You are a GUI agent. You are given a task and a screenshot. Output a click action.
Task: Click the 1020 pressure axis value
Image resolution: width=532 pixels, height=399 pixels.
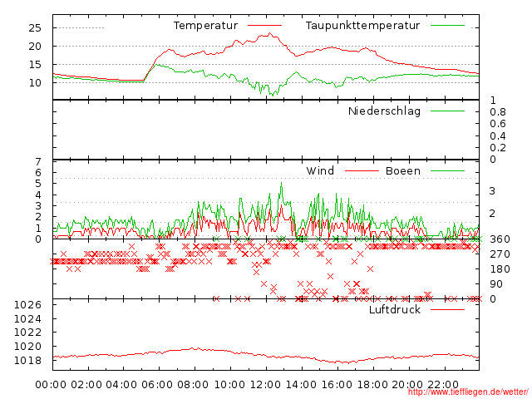27,347
